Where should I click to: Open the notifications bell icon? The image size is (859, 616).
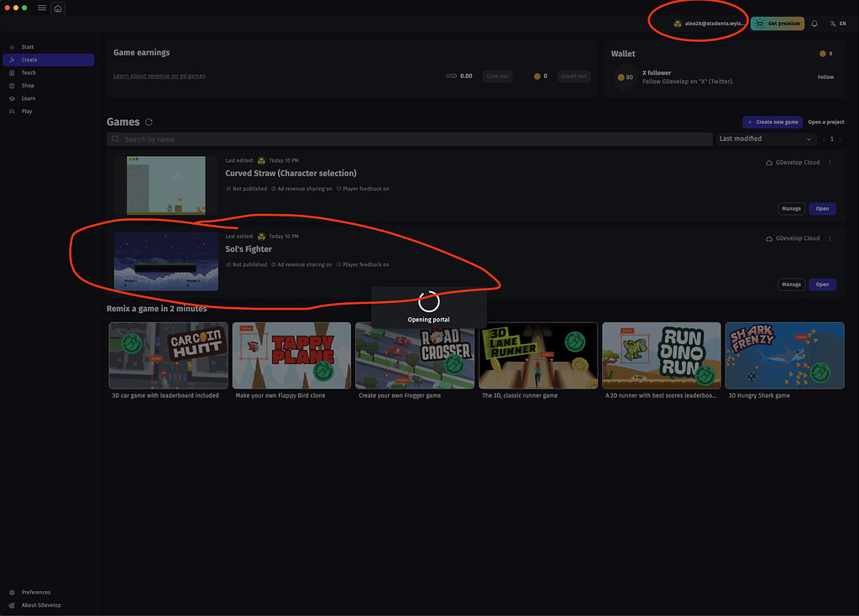[x=814, y=23]
